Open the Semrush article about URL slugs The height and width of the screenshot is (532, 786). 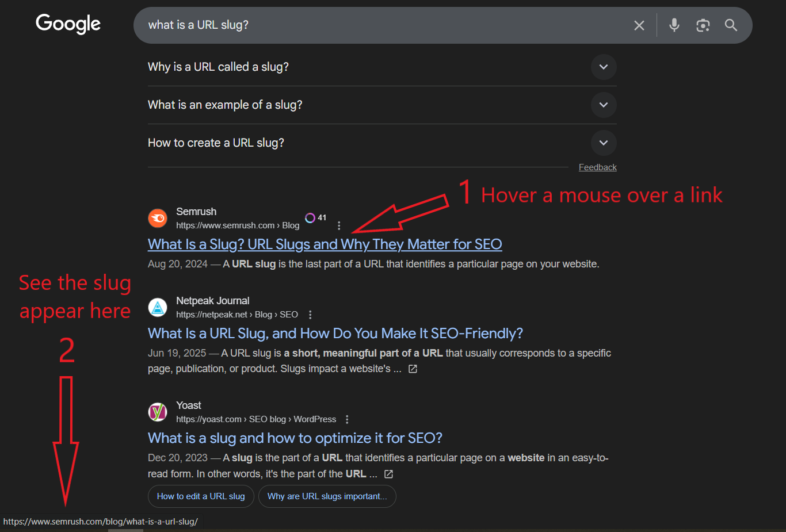(324, 243)
